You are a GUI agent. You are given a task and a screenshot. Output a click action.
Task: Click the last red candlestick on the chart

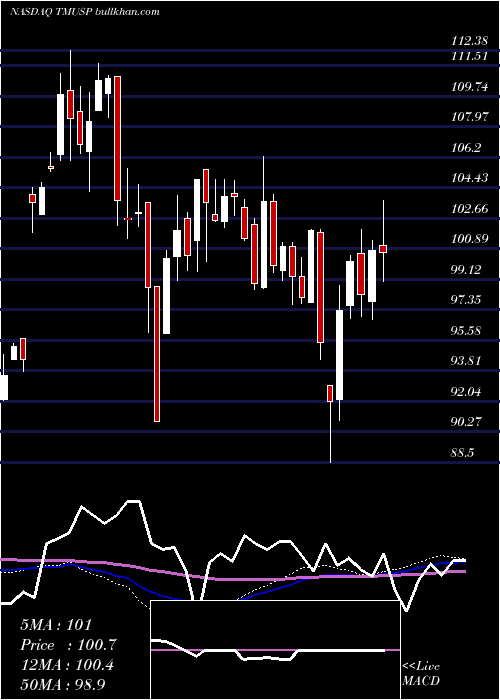[x=383, y=249]
